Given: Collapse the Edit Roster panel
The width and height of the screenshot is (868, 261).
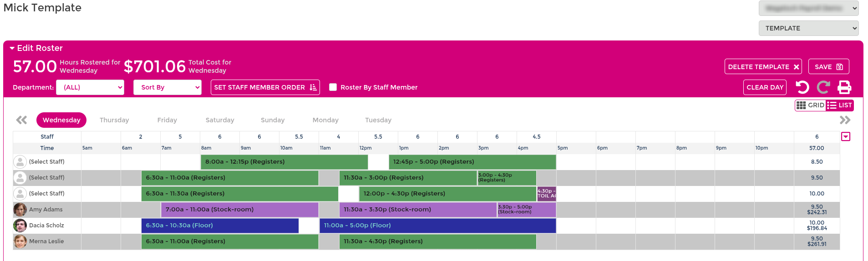Looking at the screenshot, I should pos(36,48).
